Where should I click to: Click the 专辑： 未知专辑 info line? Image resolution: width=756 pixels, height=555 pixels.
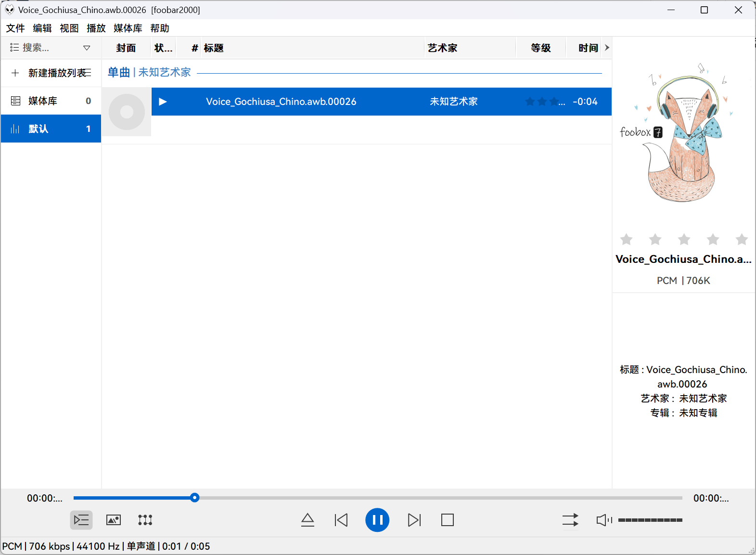(x=683, y=413)
